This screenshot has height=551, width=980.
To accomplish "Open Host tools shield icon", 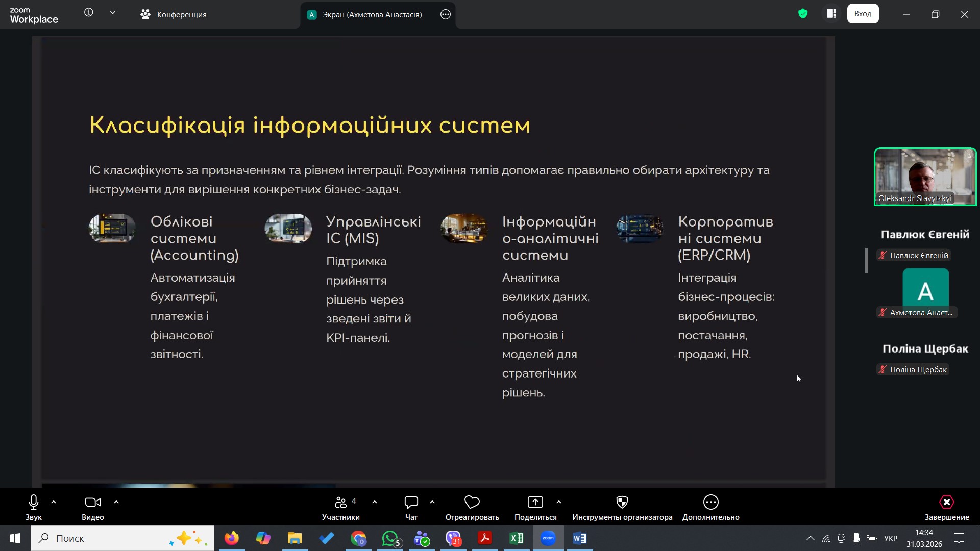I will pos(622,503).
